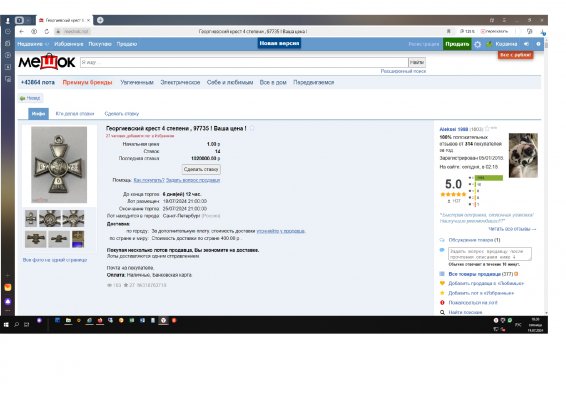
Task: Click the Сделать ставку button under last bid
Action: [201, 169]
